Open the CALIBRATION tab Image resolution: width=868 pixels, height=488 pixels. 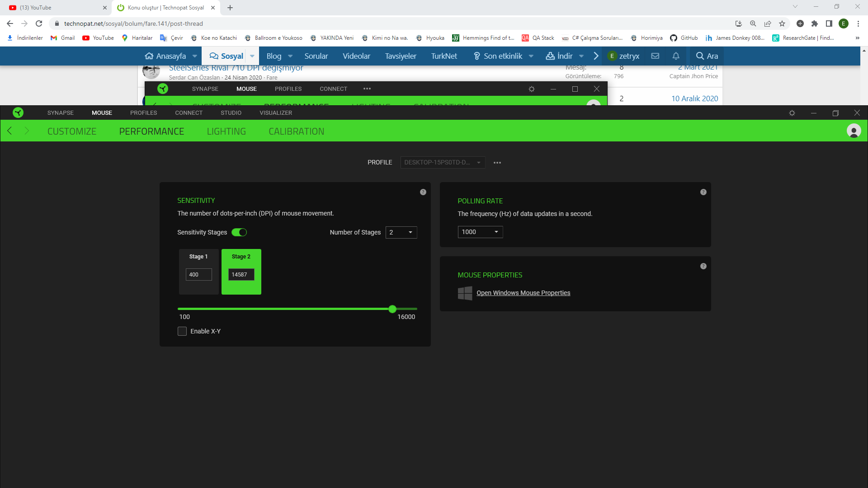[x=296, y=131]
